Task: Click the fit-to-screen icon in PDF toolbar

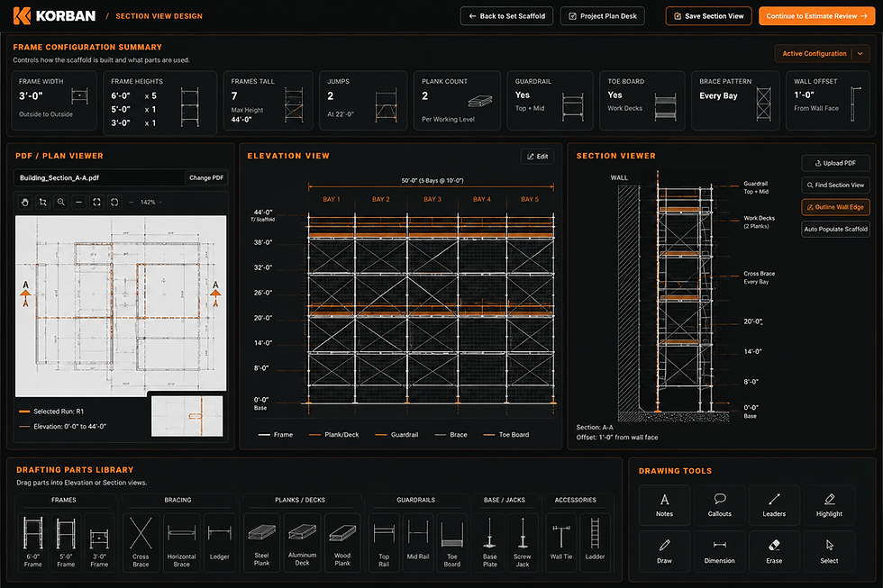Action: point(97,202)
